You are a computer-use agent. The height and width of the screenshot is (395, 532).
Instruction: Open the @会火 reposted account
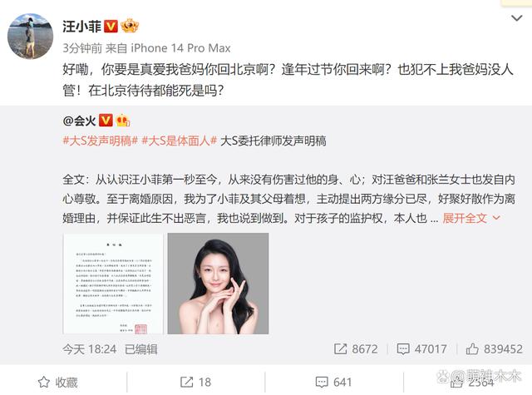79,121
